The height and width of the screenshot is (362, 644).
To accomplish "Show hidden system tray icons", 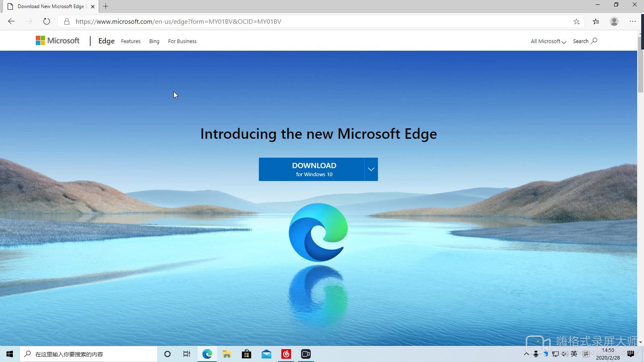I will point(526,354).
